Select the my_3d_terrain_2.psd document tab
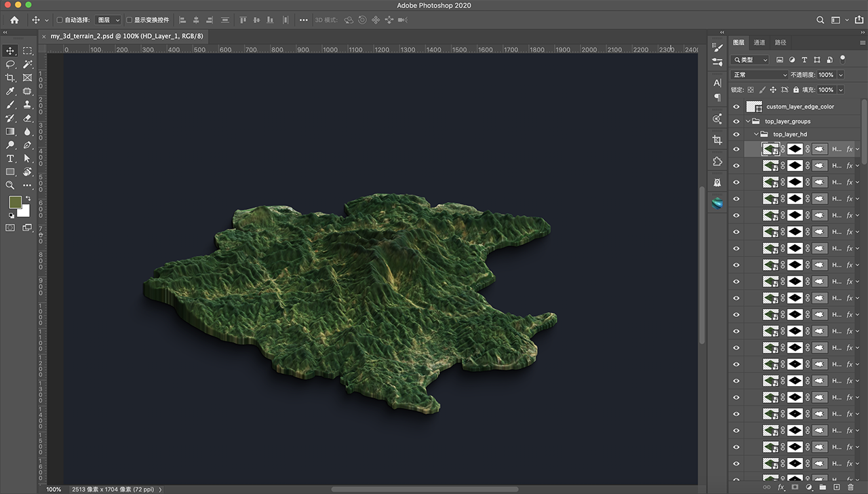This screenshot has width=868, height=494. [x=127, y=36]
